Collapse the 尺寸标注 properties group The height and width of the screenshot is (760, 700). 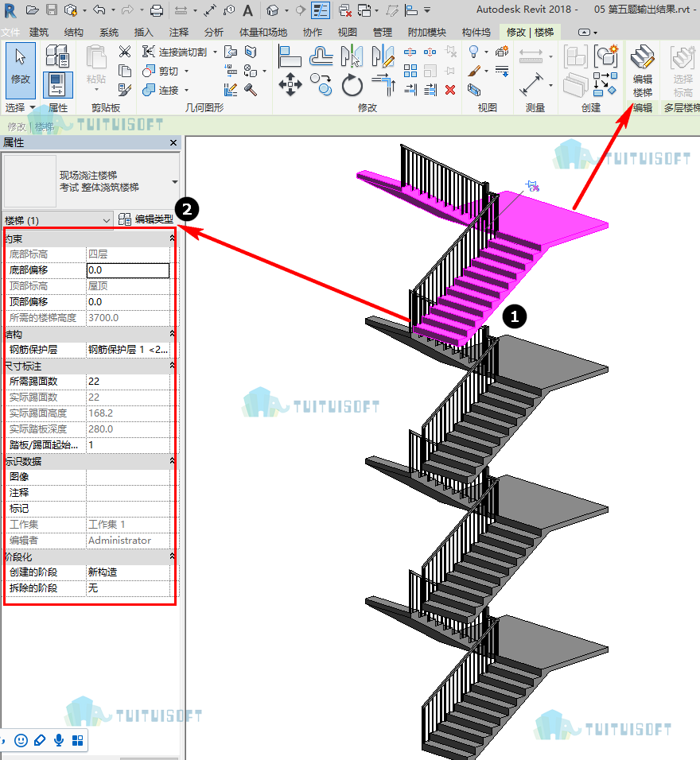pyautogui.click(x=172, y=366)
